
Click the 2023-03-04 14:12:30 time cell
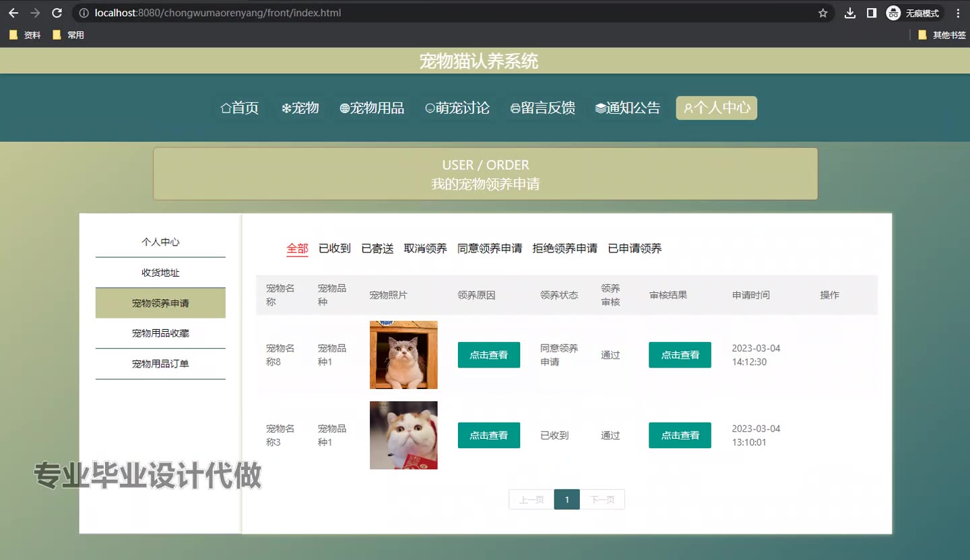pos(756,355)
